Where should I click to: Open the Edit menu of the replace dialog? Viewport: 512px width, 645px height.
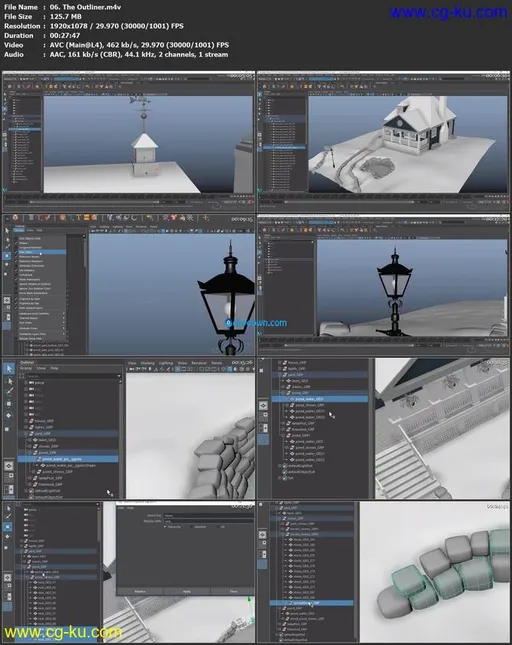pyautogui.click(x=121, y=508)
